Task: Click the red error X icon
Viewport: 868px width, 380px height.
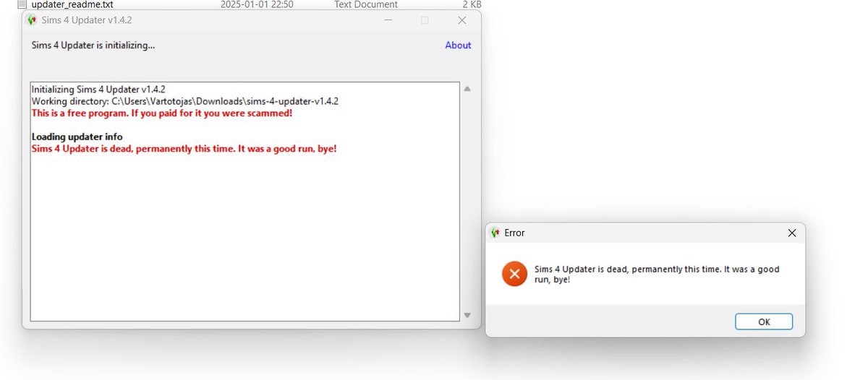Action: point(514,274)
